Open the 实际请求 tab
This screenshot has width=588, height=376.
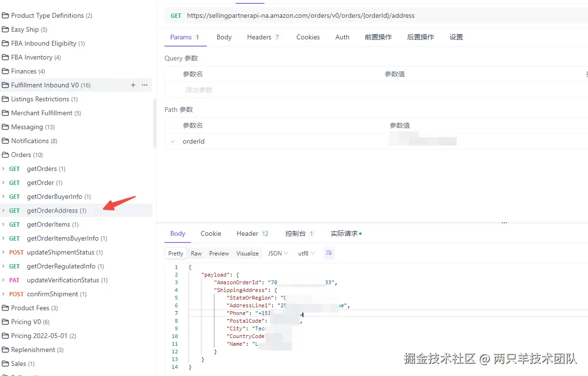click(346, 233)
